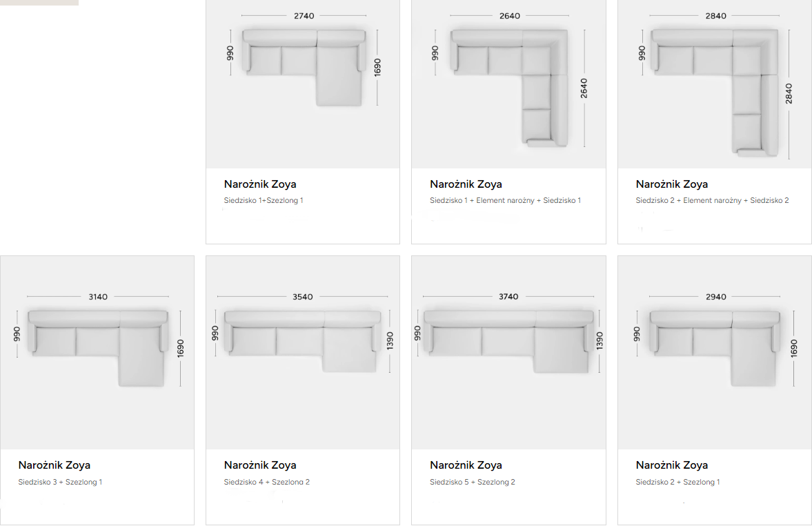Screen dimensions: 812x526
Task: Open the 'Siedzisko 3 + Szezlong 1' configuration
Action: point(60,482)
